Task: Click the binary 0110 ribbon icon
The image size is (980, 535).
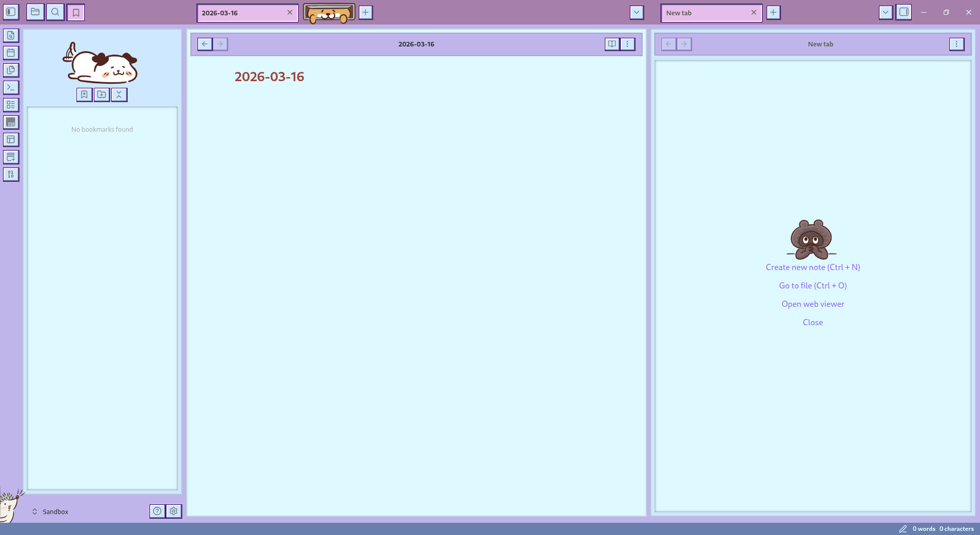Action: (11, 174)
